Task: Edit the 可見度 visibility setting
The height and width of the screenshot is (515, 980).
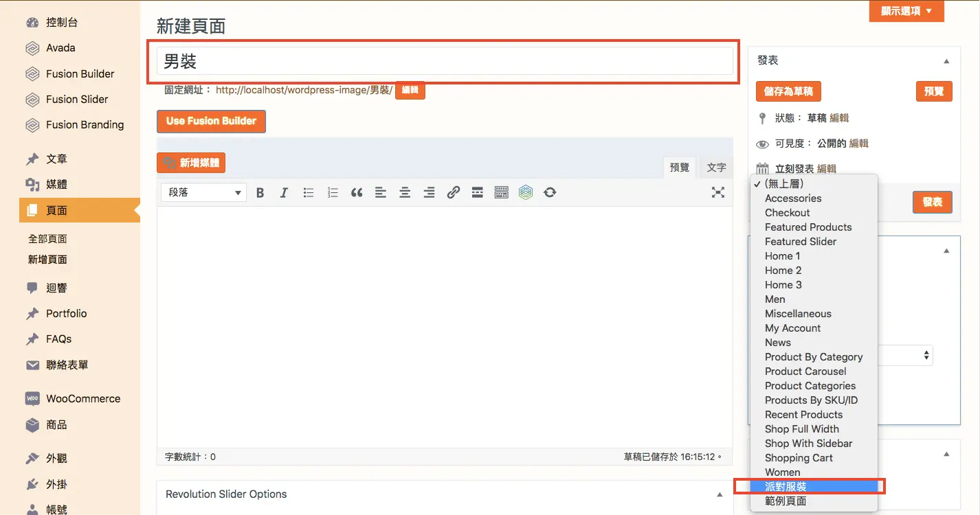Action: point(859,144)
